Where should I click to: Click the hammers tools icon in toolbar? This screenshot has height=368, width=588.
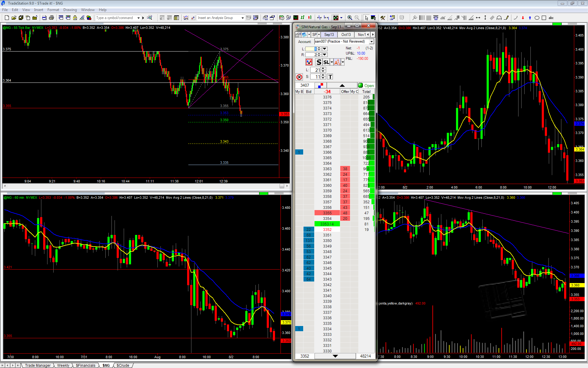click(x=383, y=18)
